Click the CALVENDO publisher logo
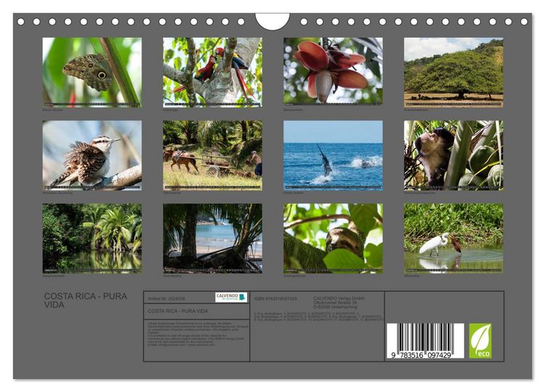545x392 pixels. (x=231, y=297)
